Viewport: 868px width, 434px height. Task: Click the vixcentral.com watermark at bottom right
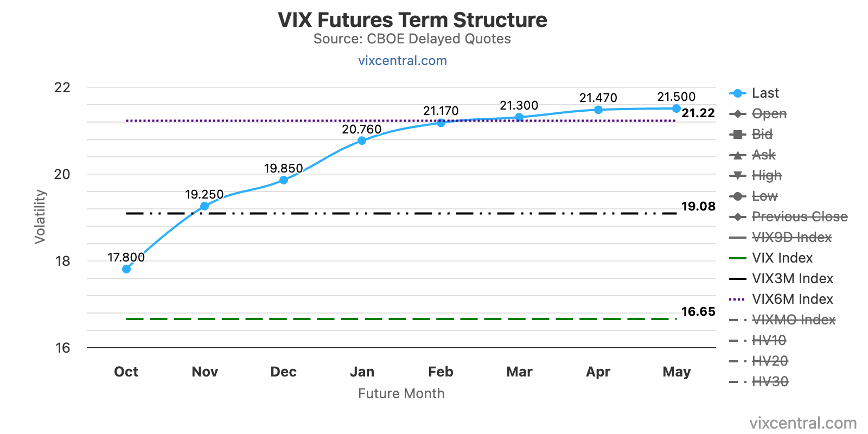coord(803,423)
